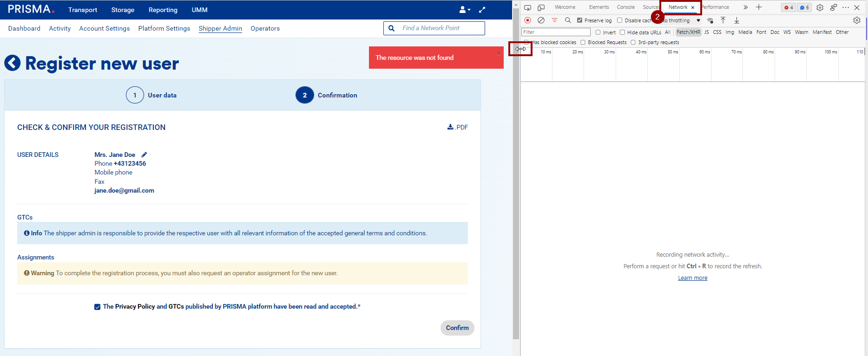Open the No throttling dropdown

(698, 20)
